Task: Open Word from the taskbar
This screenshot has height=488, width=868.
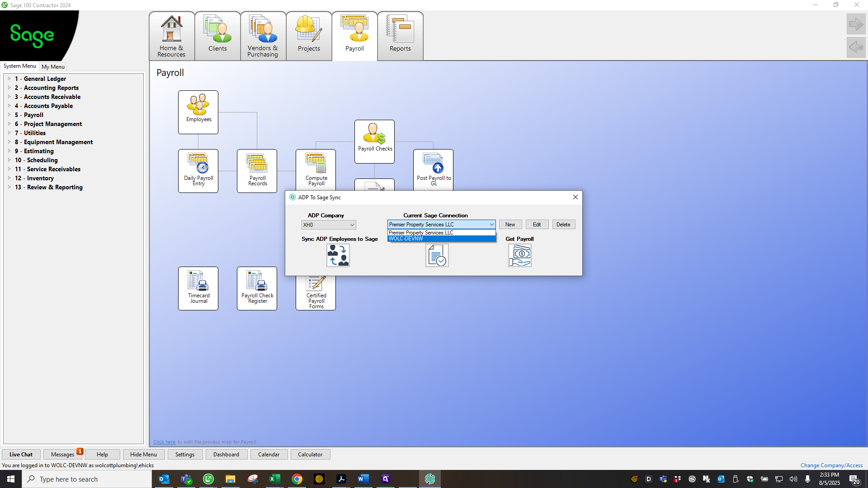Action: click(363, 479)
